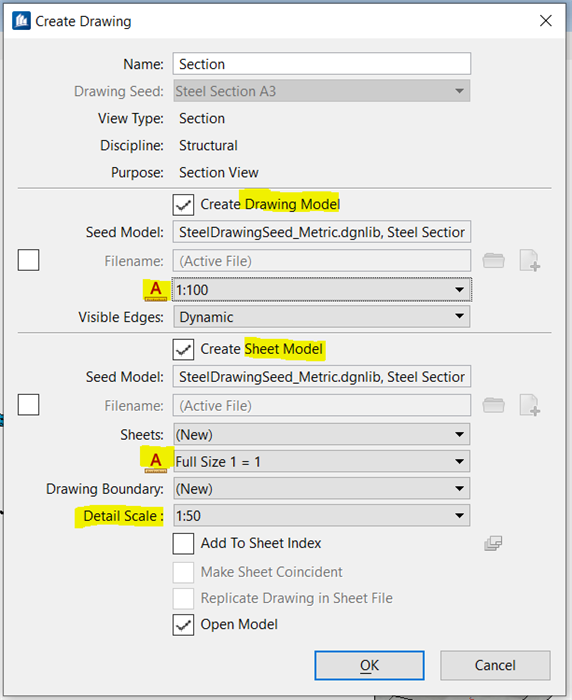This screenshot has height=700, width=572.
Task: Expand the Visible Edges Dynamic dropdown
Action: (x=321, y=317)
